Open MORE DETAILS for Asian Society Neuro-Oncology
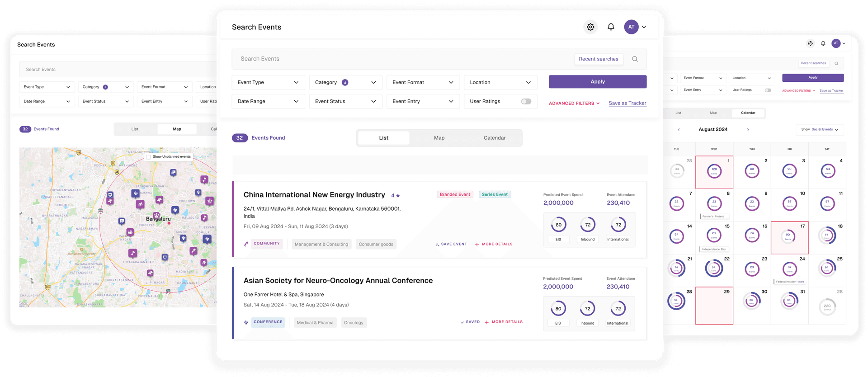The image size is (868, 377). click(504, 322)
